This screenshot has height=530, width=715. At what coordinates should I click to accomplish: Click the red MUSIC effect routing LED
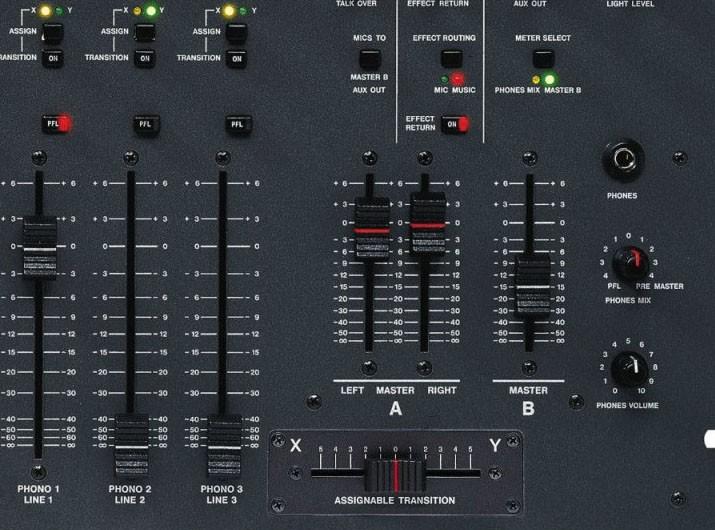[x=457, y=78]
